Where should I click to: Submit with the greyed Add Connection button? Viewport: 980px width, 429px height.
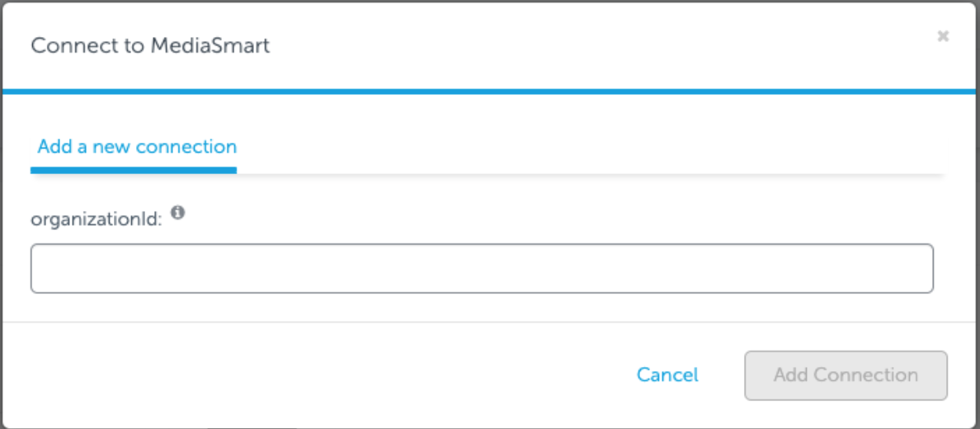(x=846, y=375)
